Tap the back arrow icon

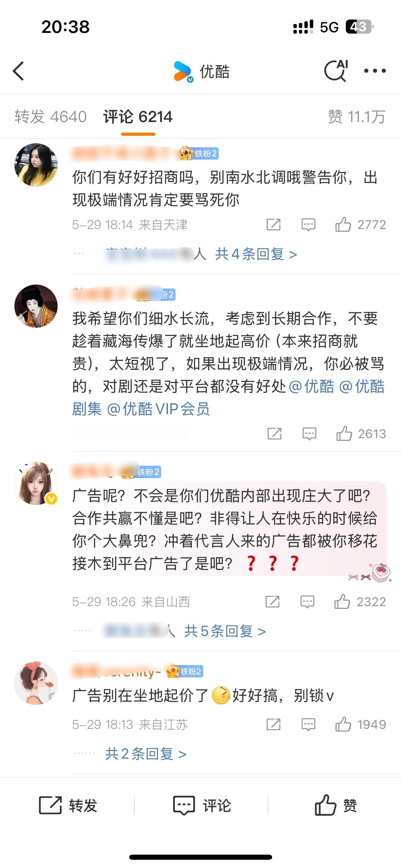pos(18,71)
